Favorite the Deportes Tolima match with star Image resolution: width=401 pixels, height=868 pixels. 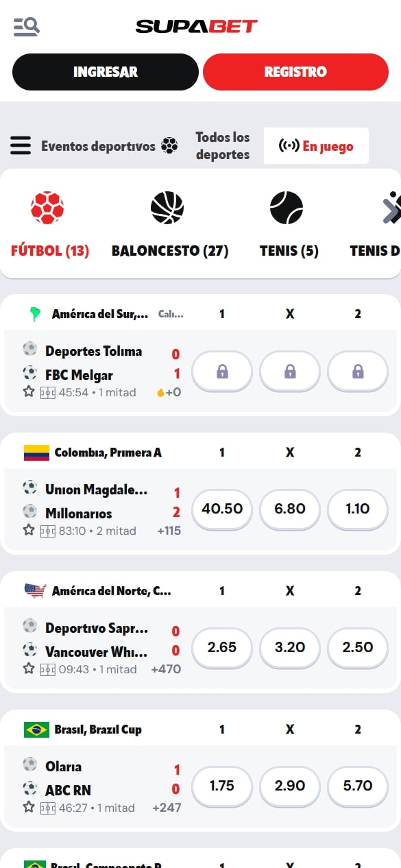pyautogui.click(x=29, y=391)
